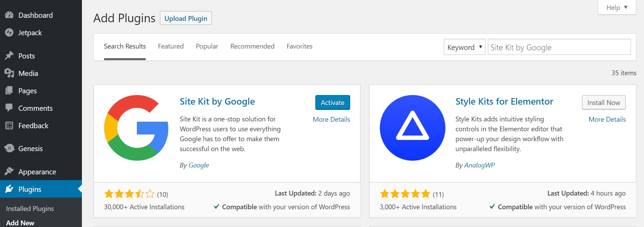Open the Pages section
Screen dimensions: 644x227
pyautogui.click(x=27, y=91)
